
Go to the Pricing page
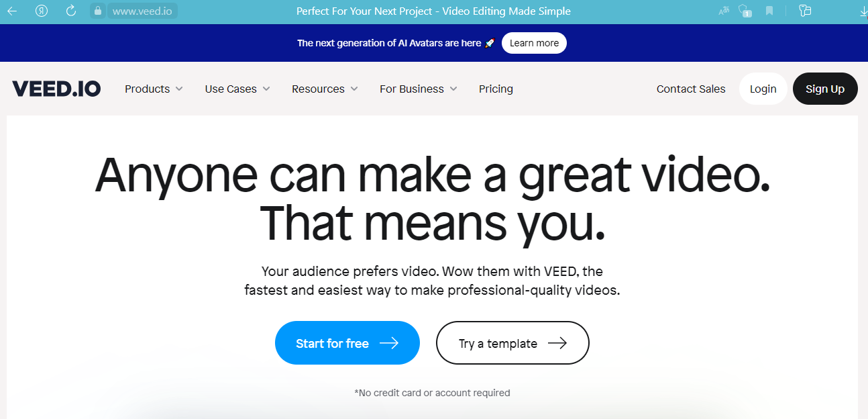click(x=496, y=89)
